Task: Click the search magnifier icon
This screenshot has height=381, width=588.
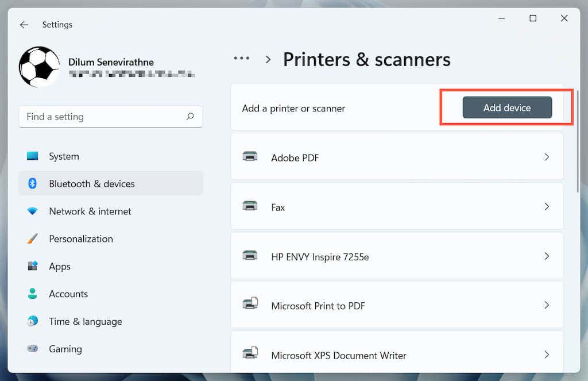Action: click(x=190, y=116)
